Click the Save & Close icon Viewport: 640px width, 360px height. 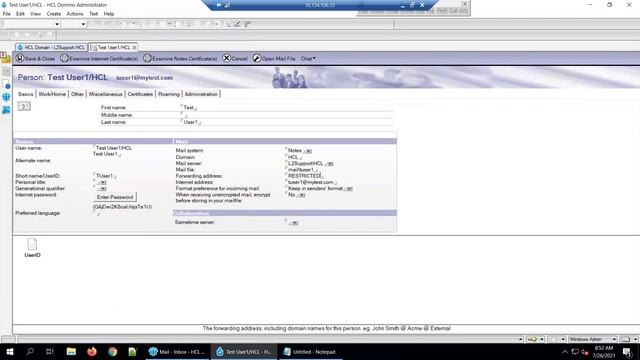coord(20,58)
